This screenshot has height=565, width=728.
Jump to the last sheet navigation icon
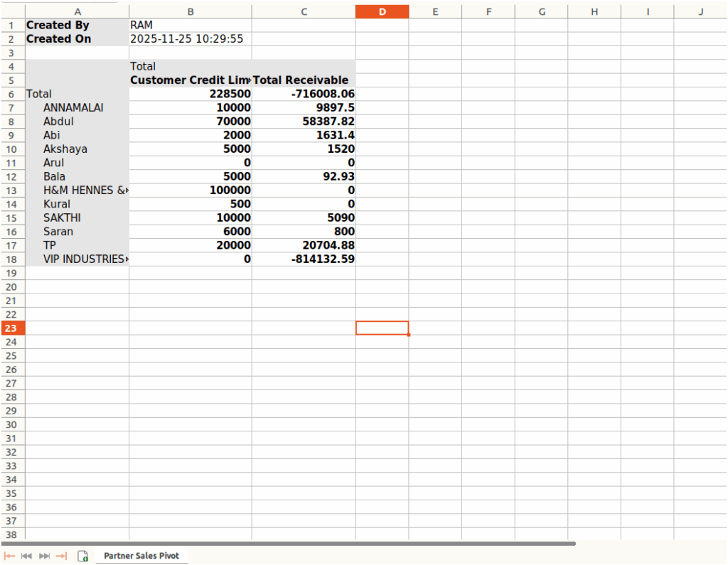click(x=60, y=556)
